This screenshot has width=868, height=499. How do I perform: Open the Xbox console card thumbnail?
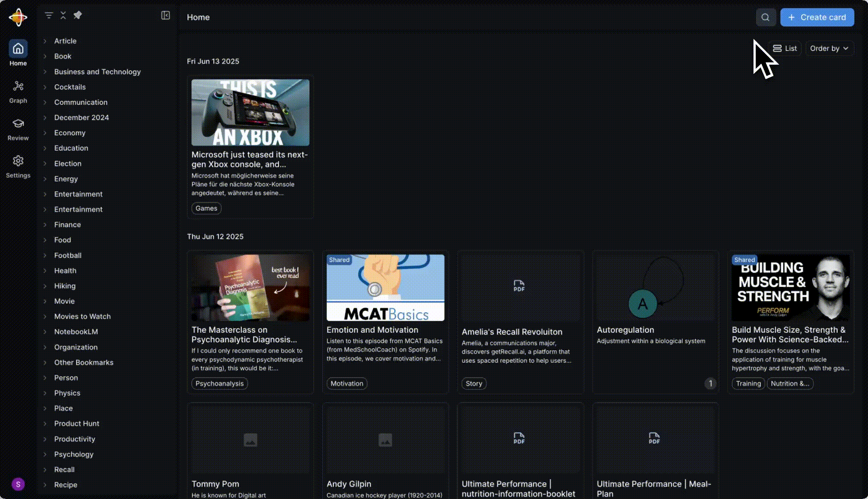(x=250, y=113)
